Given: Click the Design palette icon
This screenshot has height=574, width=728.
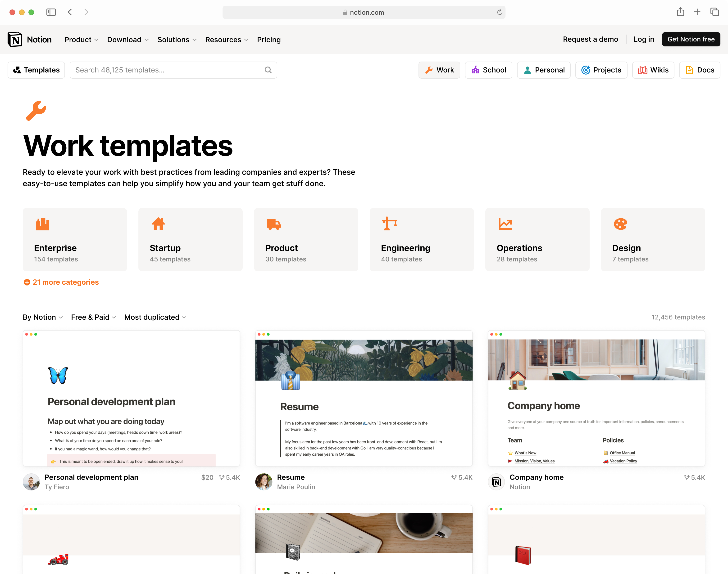Looking at the screenshot, I should (x=620, y=224).
